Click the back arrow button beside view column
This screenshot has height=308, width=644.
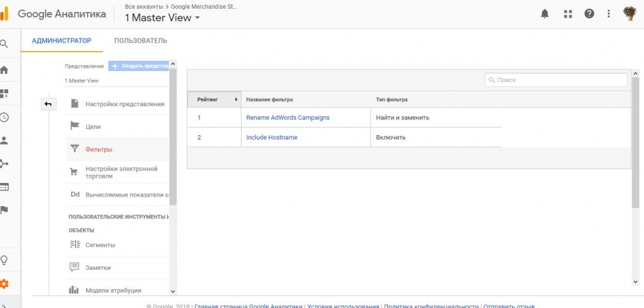48,104
